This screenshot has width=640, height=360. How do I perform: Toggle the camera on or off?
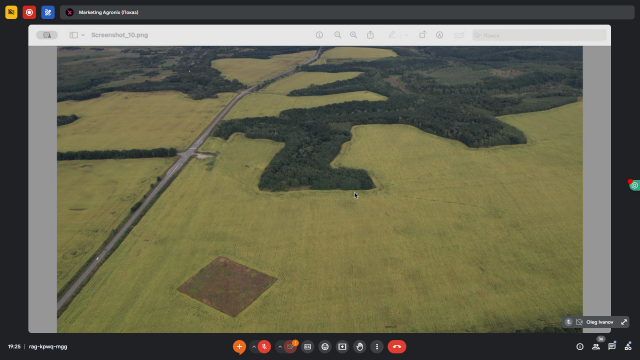[290, 347]
